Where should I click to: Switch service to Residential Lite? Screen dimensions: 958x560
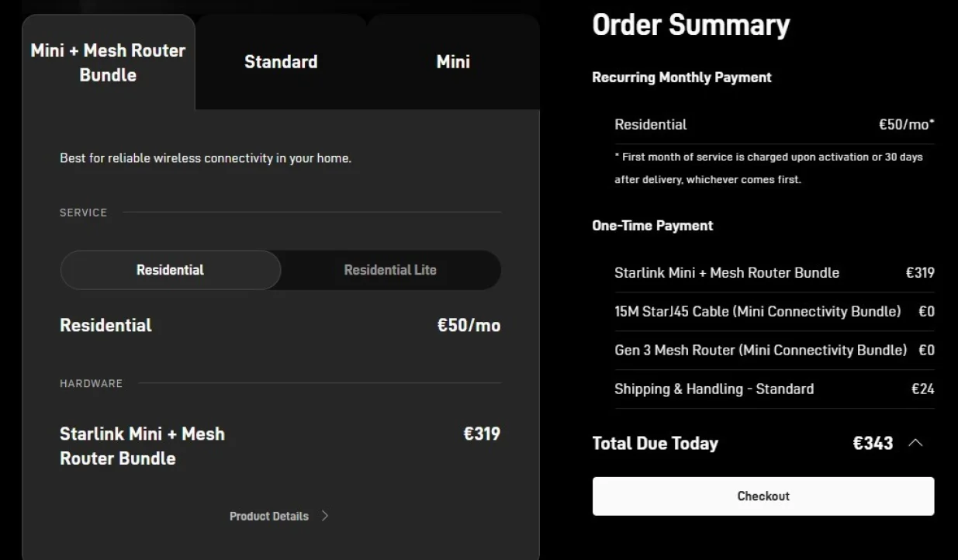[x=390, y=270]
